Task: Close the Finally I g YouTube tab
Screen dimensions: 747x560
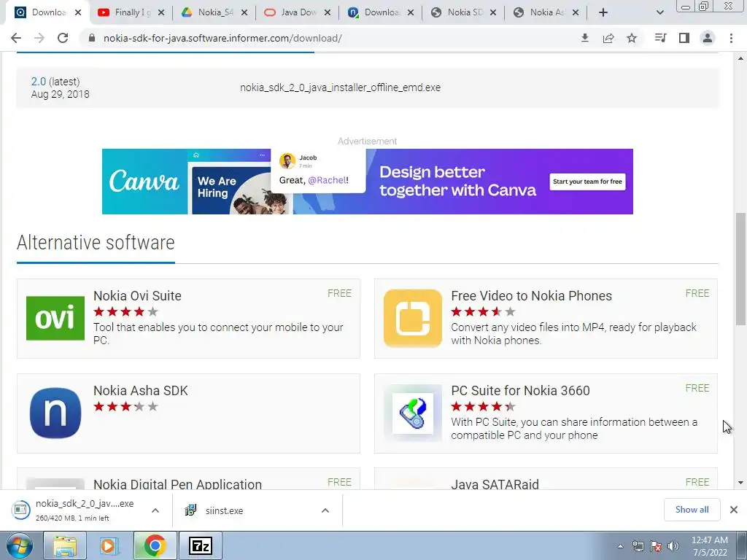Action: 161,13
